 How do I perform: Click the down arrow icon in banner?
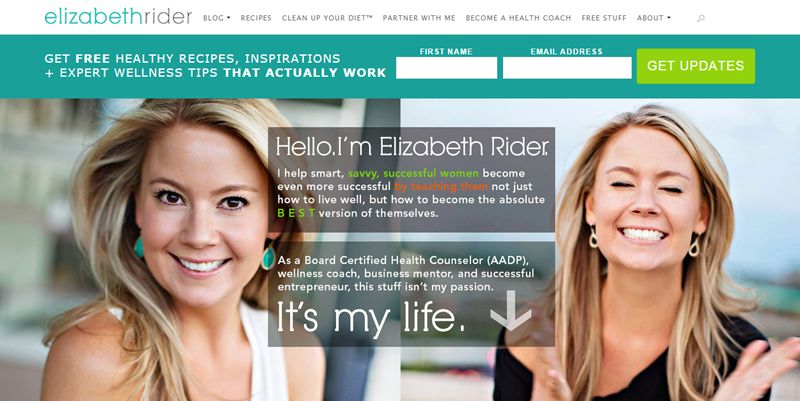511,310
